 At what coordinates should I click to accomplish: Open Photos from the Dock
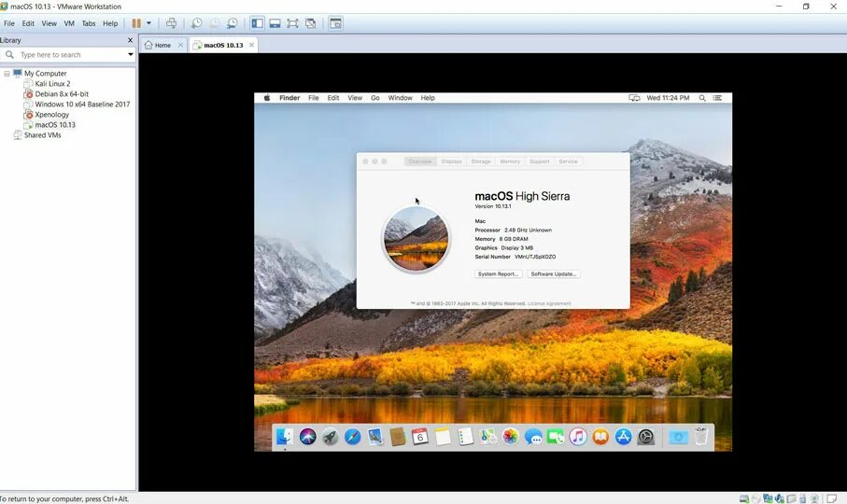point(510,436)
